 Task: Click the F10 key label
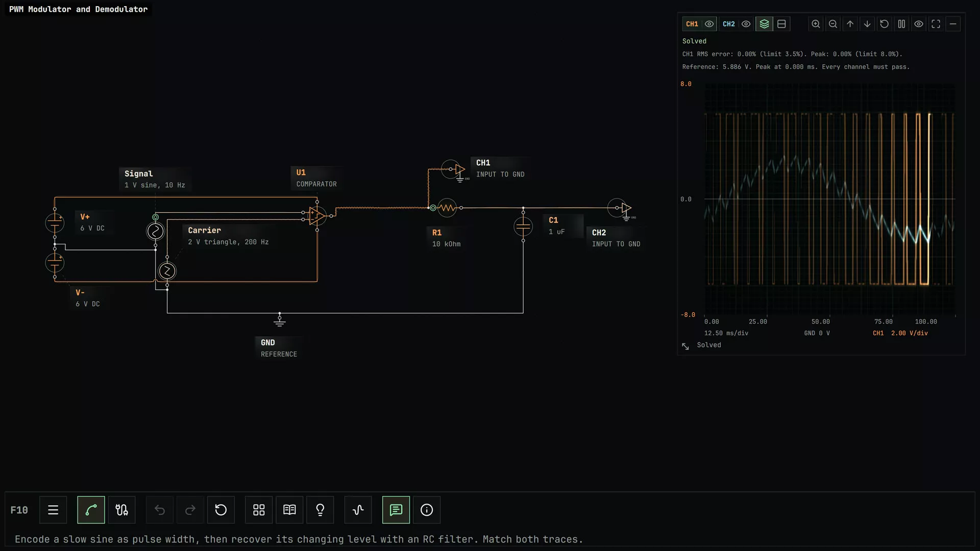pyautogui.click(x=19, y=510)
